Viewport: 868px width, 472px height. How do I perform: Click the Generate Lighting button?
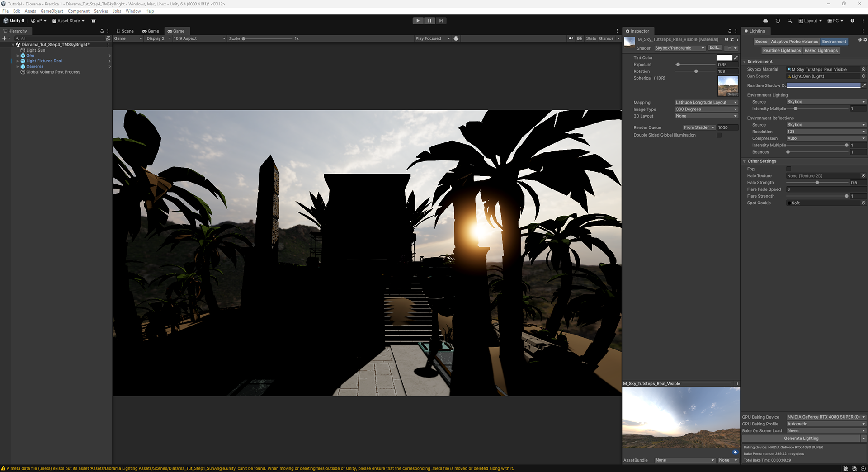click(801, 439)
